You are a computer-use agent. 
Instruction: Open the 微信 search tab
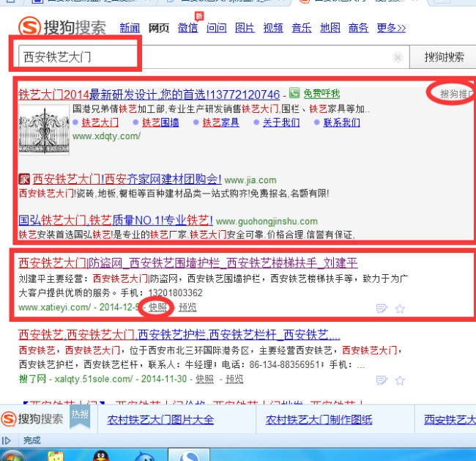coord(187,28)
